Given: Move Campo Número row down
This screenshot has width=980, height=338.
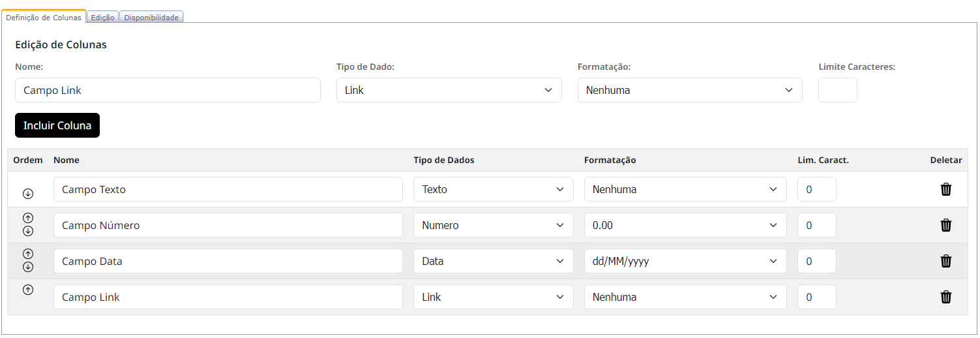Looking at the screenshot, I should tap(28, 231).
